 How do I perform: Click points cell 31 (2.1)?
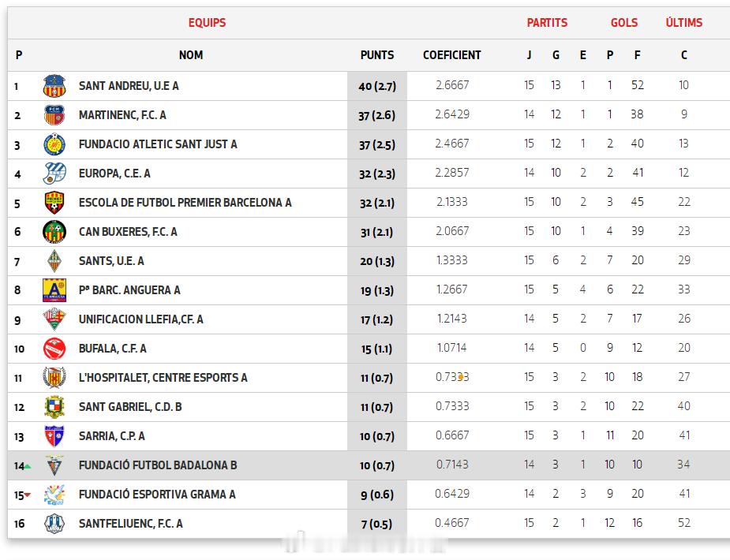click(377, 233)
